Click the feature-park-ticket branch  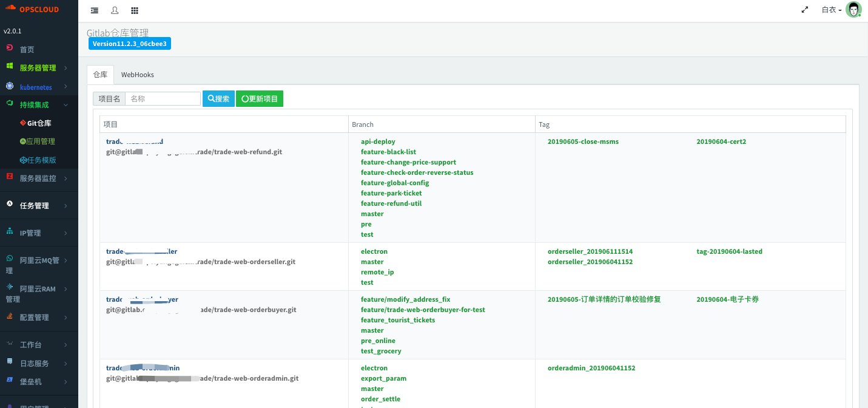[x=391, y=193]
